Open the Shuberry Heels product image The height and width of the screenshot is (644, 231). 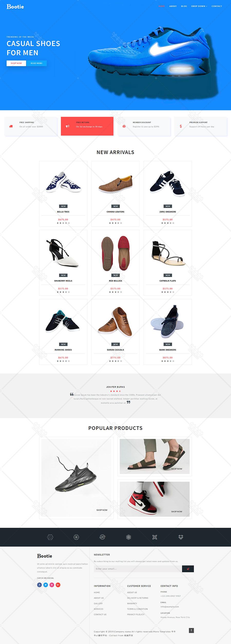(63, 253)
